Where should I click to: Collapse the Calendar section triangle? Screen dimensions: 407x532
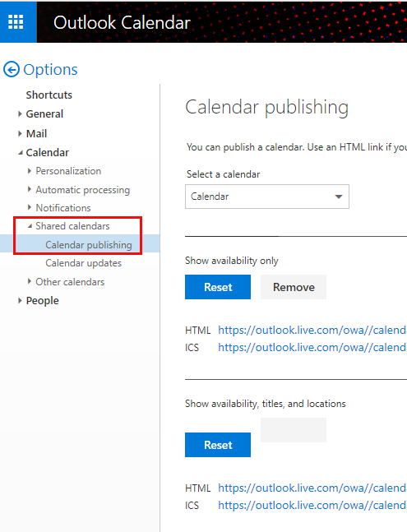pos(21,153)
